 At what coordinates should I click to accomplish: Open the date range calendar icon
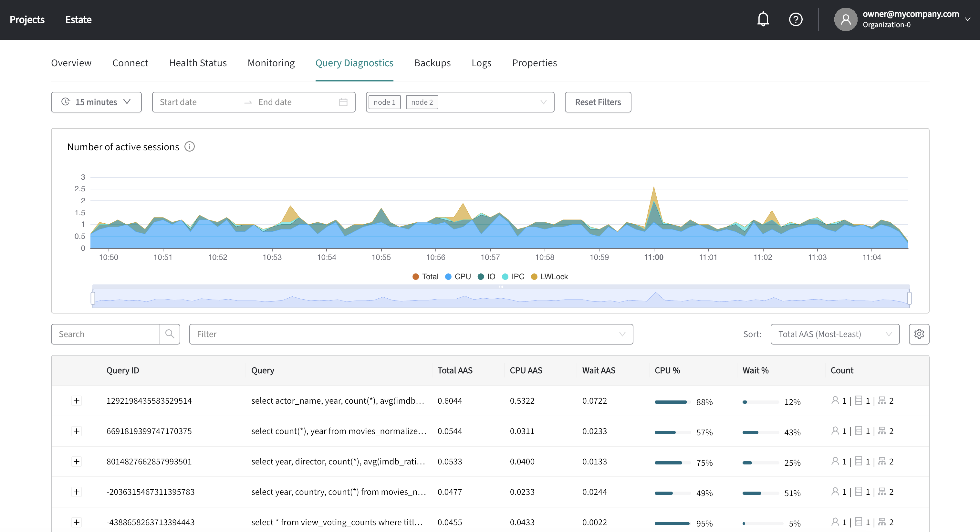pyautogui.click(x=343, y=102)
